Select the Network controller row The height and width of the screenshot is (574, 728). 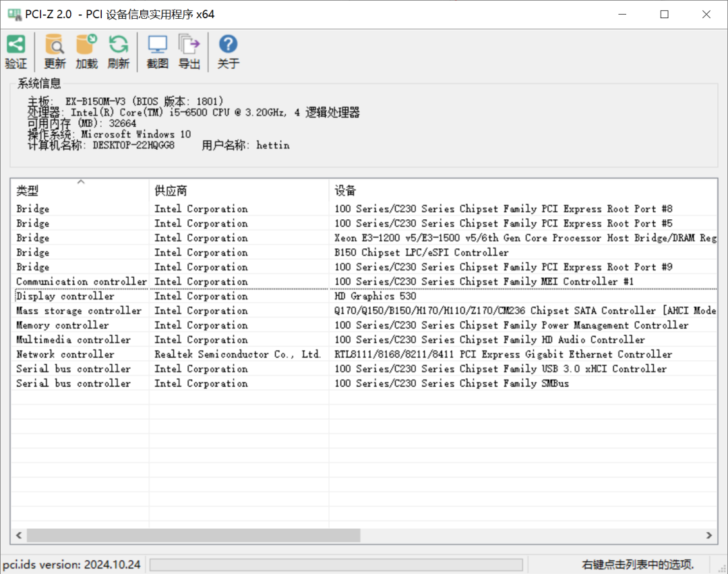click(x=364, y=354)
